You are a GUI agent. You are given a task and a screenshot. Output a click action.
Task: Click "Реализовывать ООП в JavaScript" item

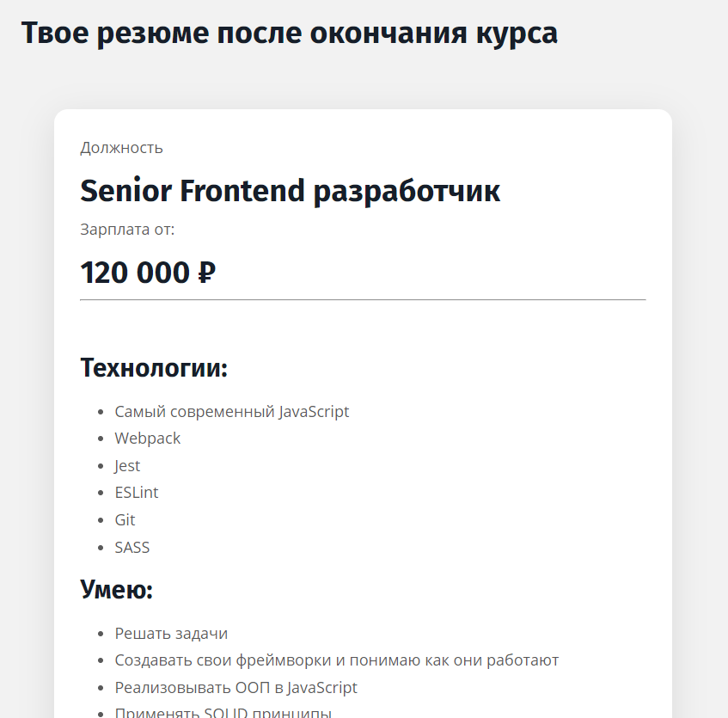(x=236, y=688)
